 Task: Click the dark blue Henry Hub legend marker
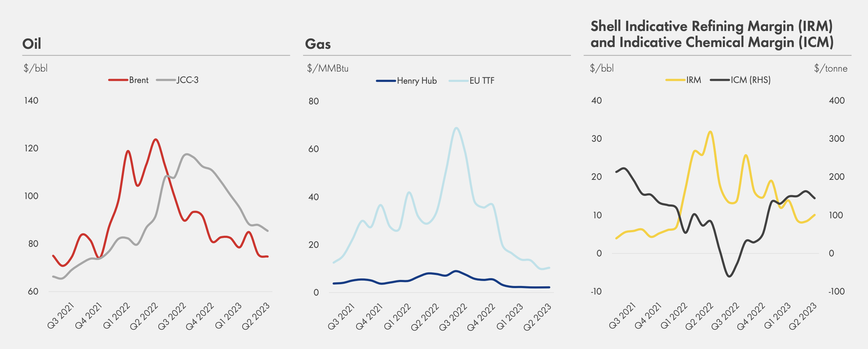pyautogui.click(x=386, y=81)
